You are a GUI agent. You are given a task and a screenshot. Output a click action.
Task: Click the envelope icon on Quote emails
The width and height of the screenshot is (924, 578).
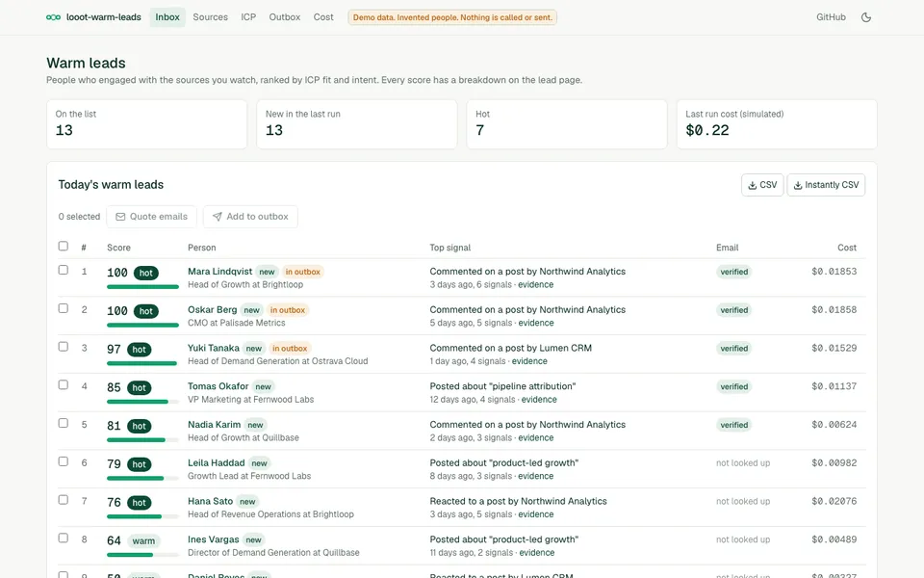click(120, 217)
